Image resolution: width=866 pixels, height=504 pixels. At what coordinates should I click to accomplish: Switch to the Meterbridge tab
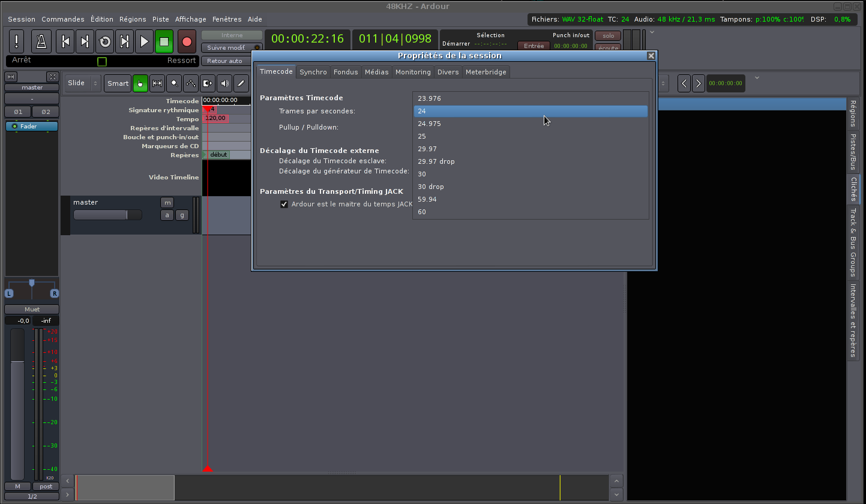point(486,72)
